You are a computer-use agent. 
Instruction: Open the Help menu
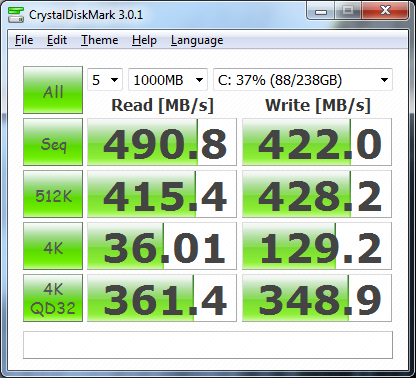click(144, 40)
